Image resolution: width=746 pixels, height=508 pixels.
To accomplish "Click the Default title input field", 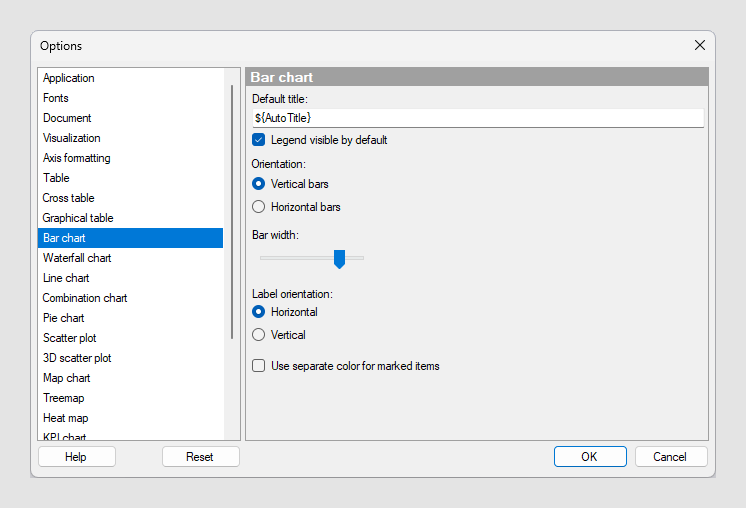I will click(x=478, y=117).
